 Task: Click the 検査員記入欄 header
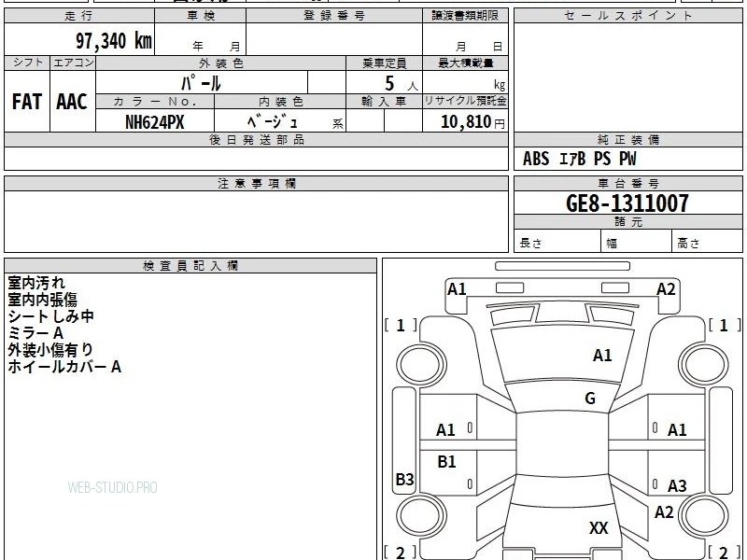click(x=190, y=266)
